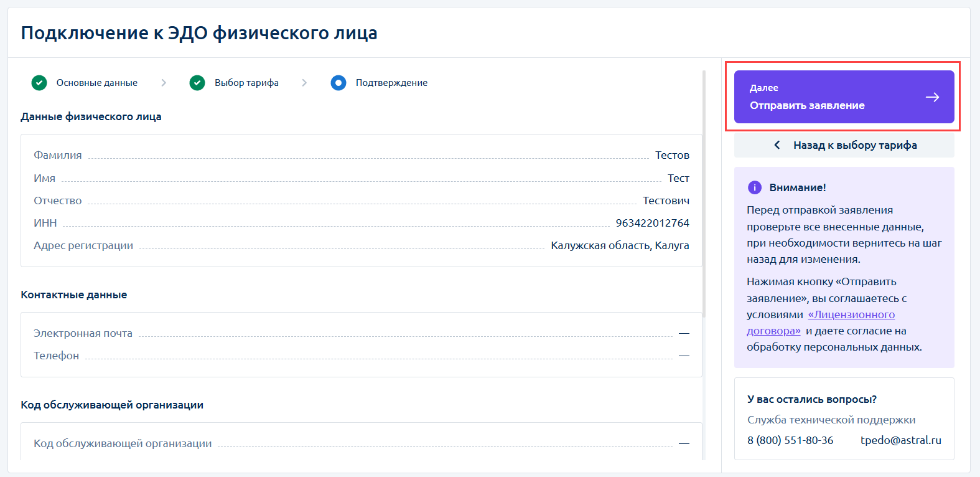This screenshot has height=477, width=980.
Task: Click email tpedo@astral.ru
Action: (x=900, y=440)
